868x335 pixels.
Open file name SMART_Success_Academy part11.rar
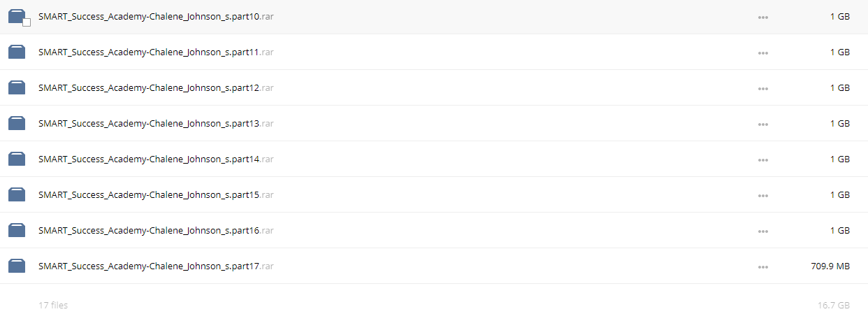coord(156,52)
